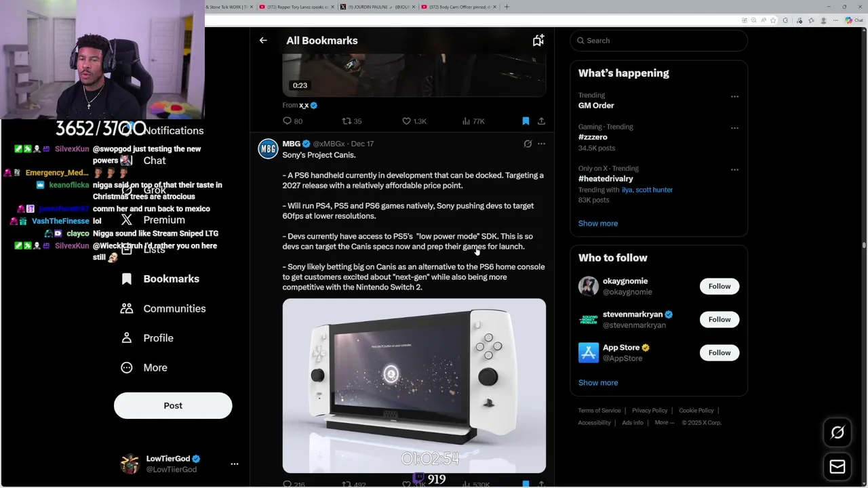The width and height of the screenshot is (868, 488).
Task: Open stevenmarkryan profile avatar
Action: coord(589,319)
